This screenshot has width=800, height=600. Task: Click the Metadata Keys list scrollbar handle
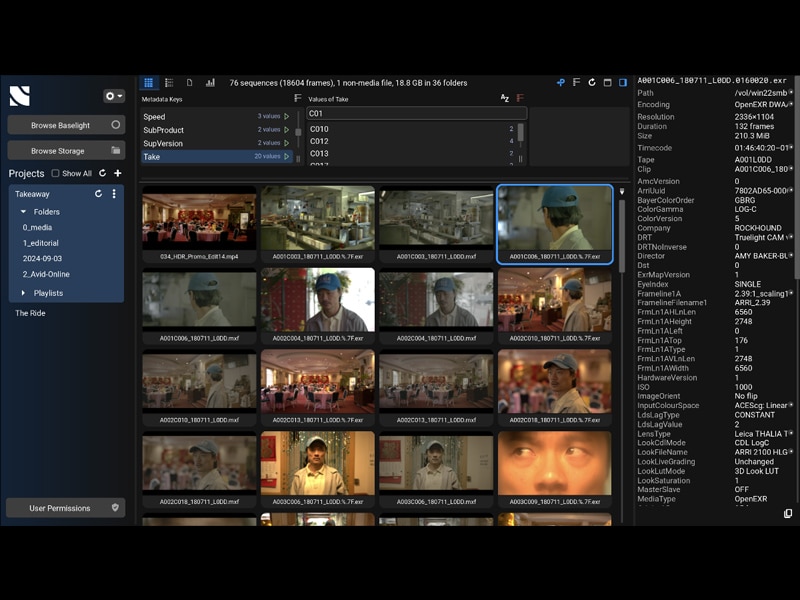[x=298, y=132]
